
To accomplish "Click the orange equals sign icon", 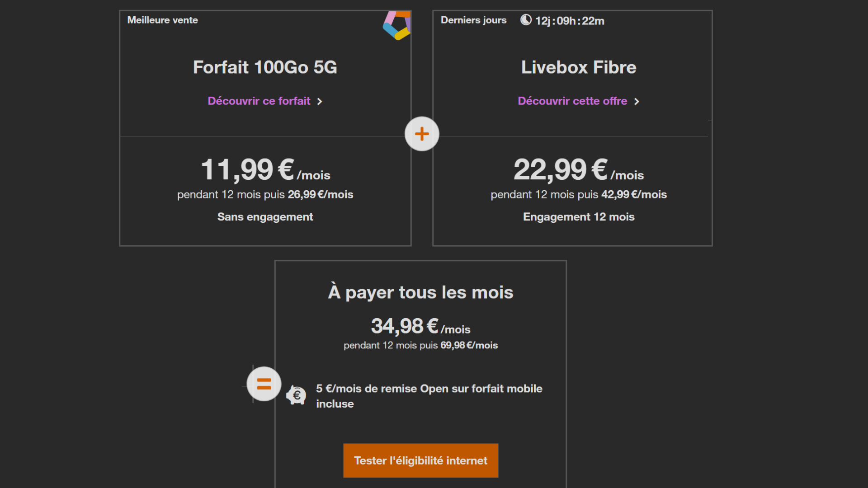I will [x=264, y=384].
